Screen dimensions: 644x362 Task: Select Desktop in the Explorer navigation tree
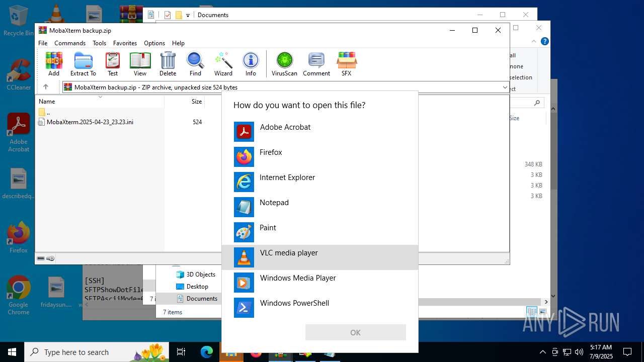192,287
